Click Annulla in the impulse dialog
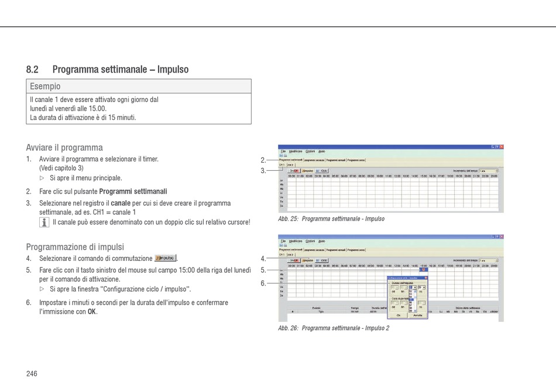The height and width of the screenshot is (392, 556). pos(418,315)
